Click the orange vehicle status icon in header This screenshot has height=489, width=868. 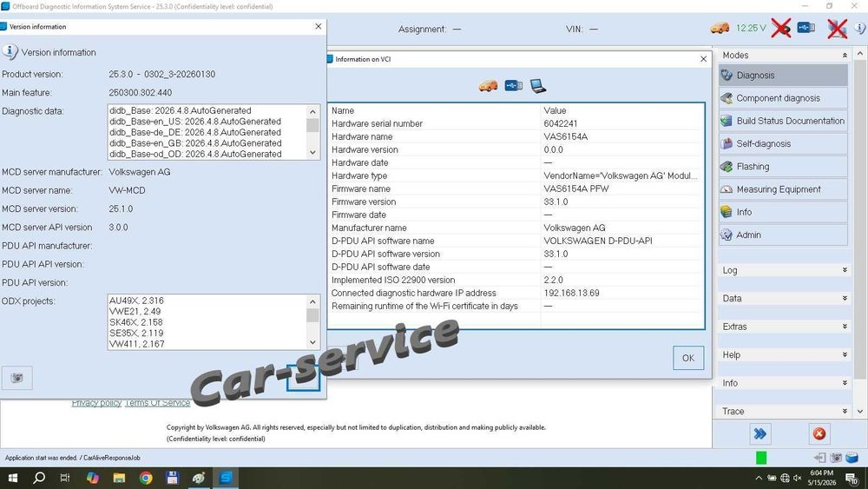(x=720, y=28)
